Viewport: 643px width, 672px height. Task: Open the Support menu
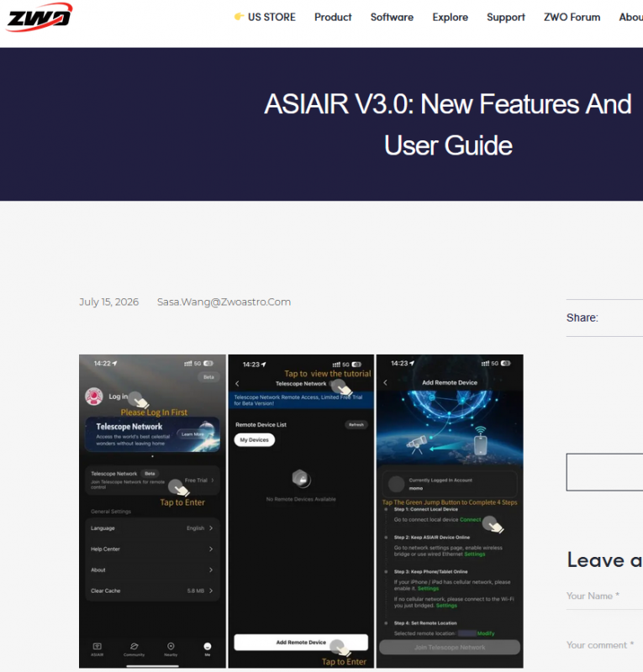tap(506, 17)
